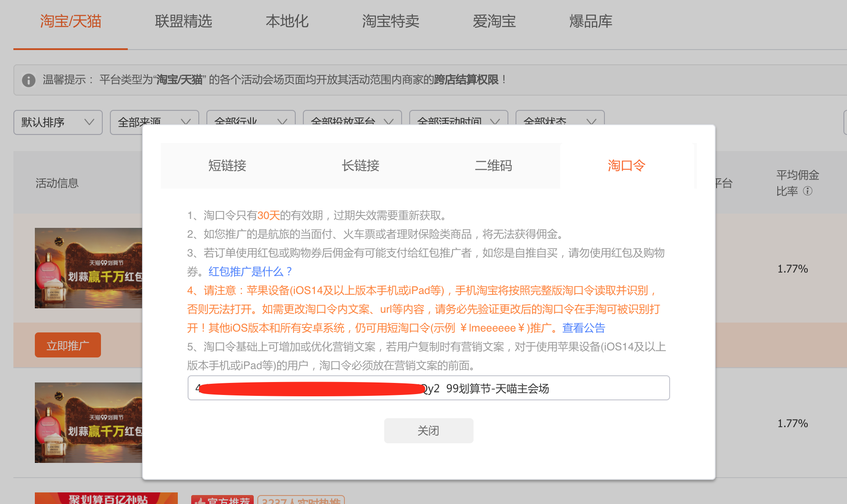Open the 二维码 tab in dialog
This screenshot has height=504, width=847.
[494, 166]
